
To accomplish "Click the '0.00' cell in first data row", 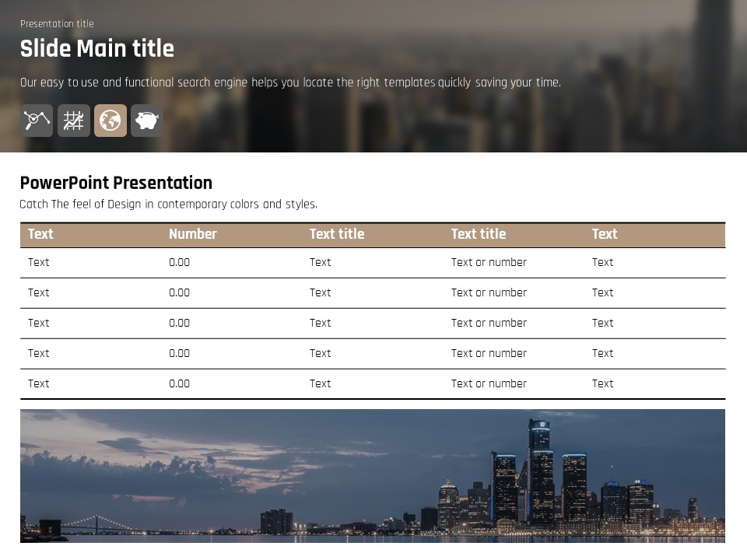I will point(179,262).
